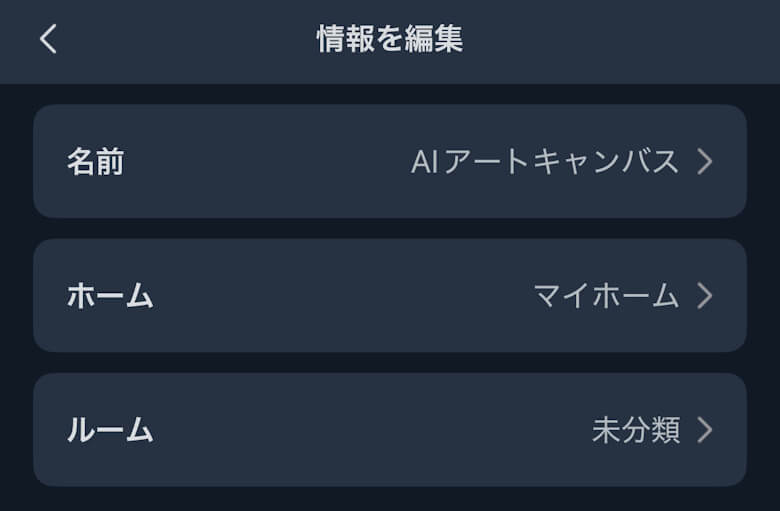
Task: Click the 情報を編集 page title
Action: click(x=390, y=39)
